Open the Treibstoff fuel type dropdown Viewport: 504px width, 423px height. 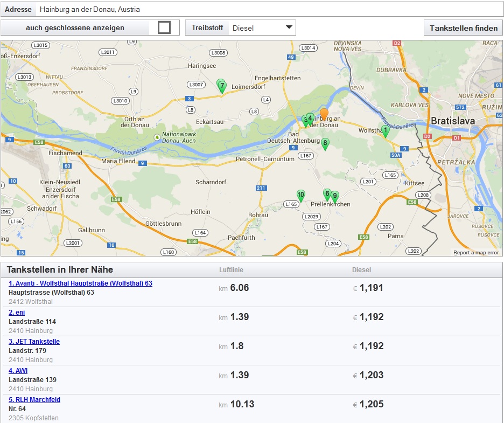coord(262,28)
